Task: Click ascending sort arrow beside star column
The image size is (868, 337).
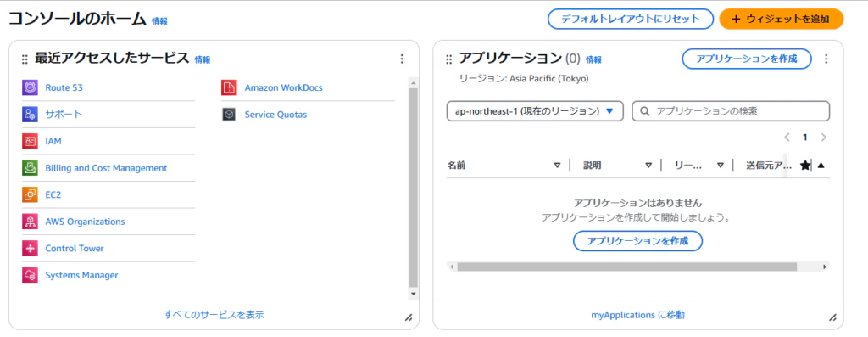Action: (x=821, y=166)
